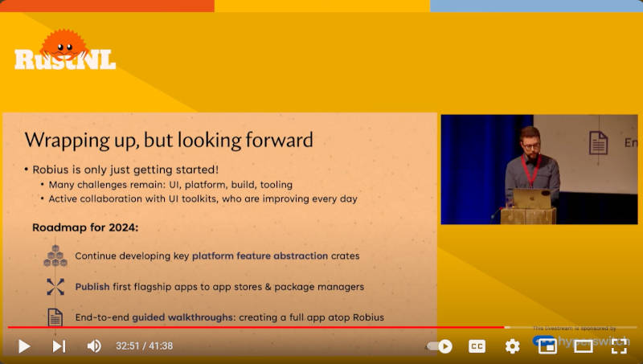Enter full screen mode
643x364 pixels.
point(619,346)
